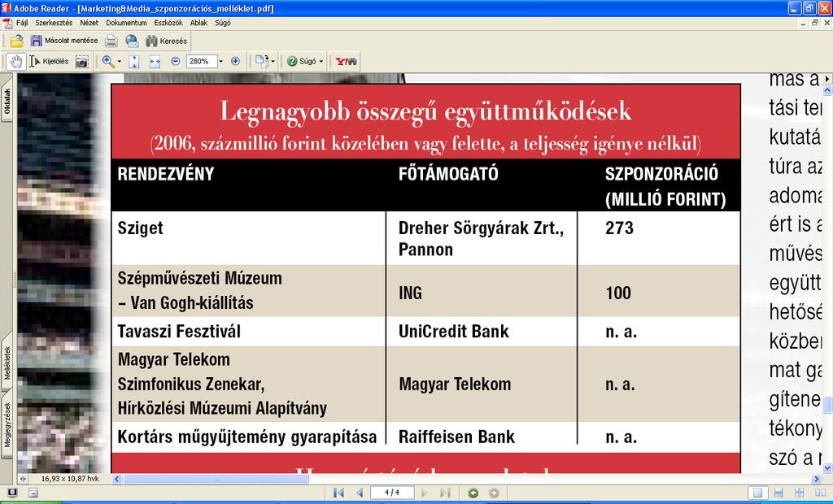Viewport: 833px width, 504px height.
Task: Open Keresés binoculars search
Action: click(x=166, y=41)
